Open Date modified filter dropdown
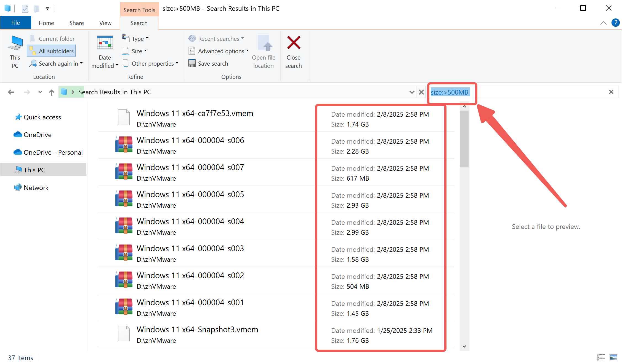Image resolution: width=622 pixels, height=364 pixels. click(x=105, y=52)
